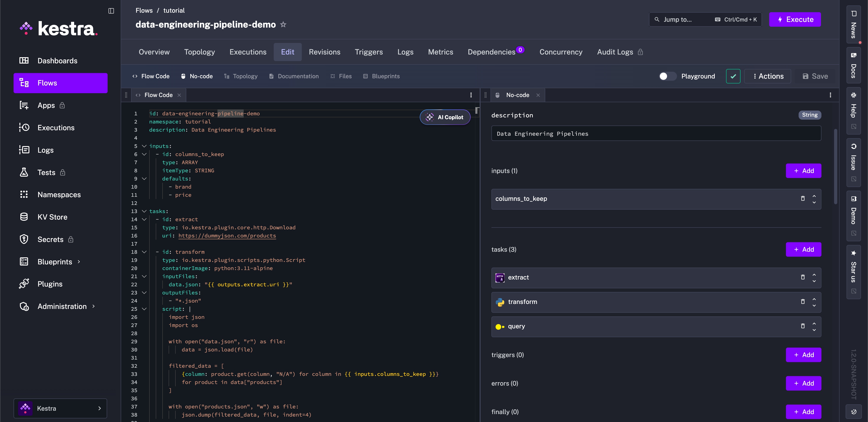Screen dimensions: 868x422
Task: Open the Triggers tab
Action: coord(369,52)
